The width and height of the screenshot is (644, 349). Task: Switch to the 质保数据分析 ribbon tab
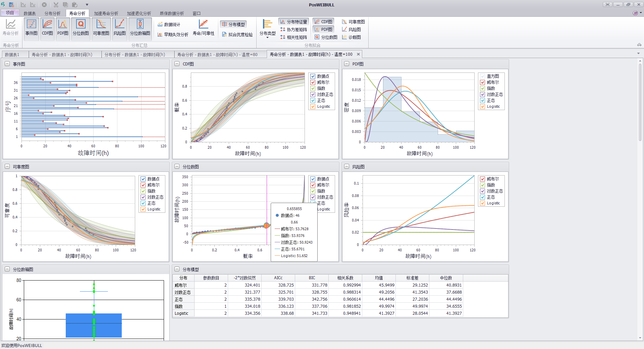click(172, 13)
